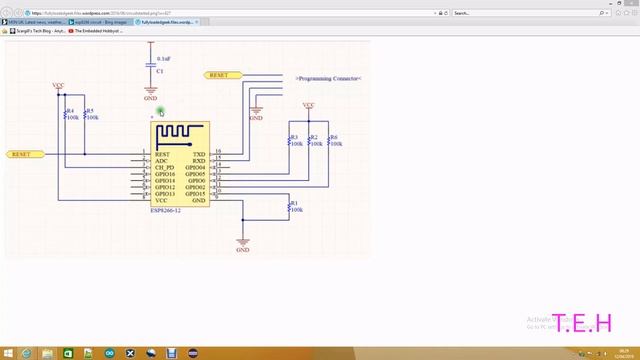
Task: Open the Windows Start button
Action: [8, 353]
